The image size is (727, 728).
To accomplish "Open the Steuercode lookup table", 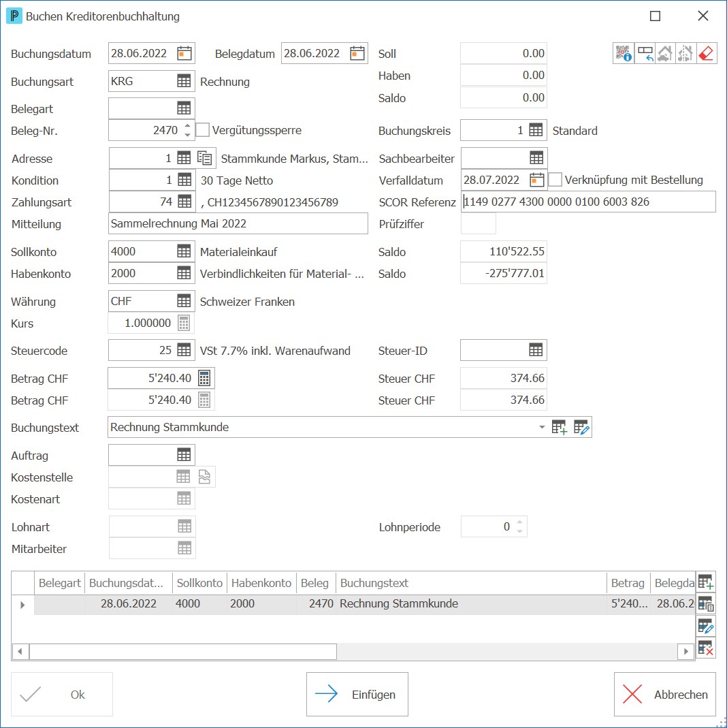I will point(184,350).
